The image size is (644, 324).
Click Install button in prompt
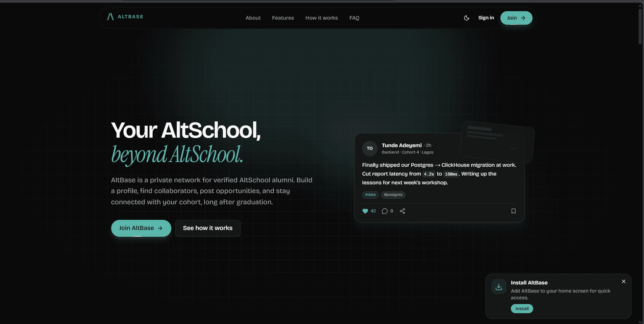tap(522, 309)
